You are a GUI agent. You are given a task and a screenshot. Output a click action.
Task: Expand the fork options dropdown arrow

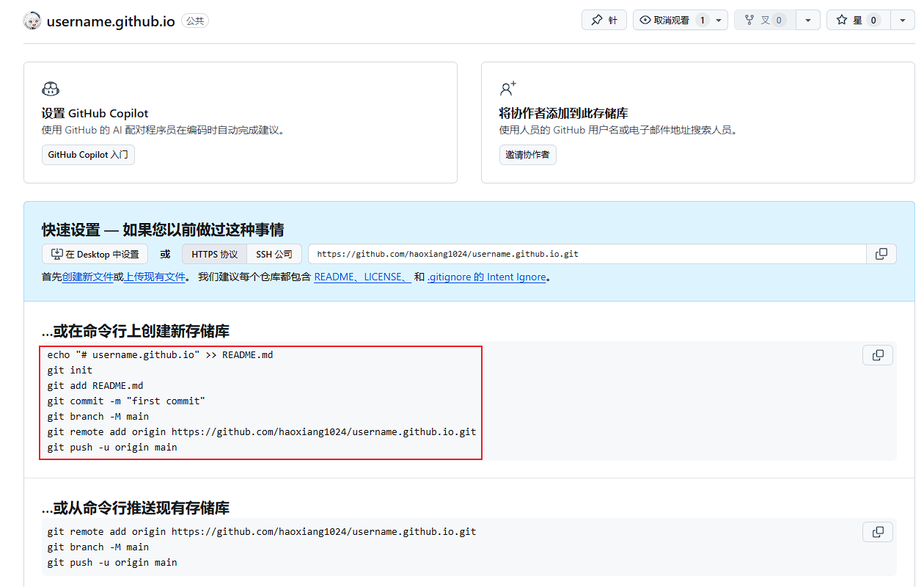[x=808, y=20]
